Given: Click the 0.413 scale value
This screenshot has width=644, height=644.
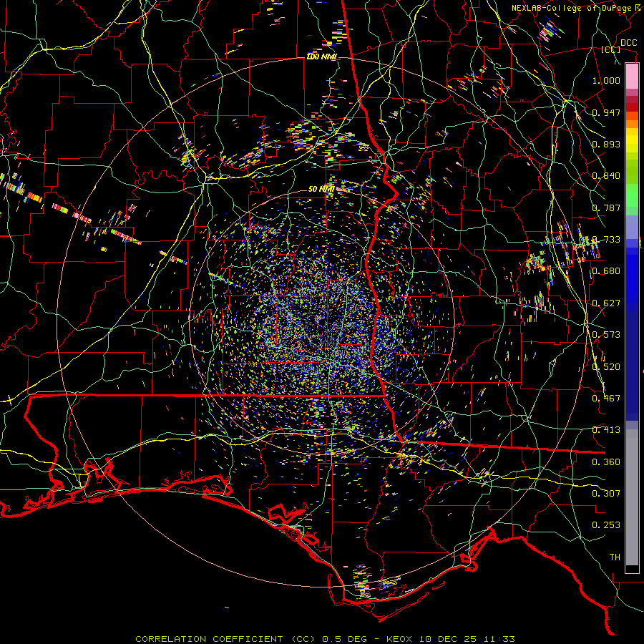Looking at the screenshot, I should click(606, 430).
